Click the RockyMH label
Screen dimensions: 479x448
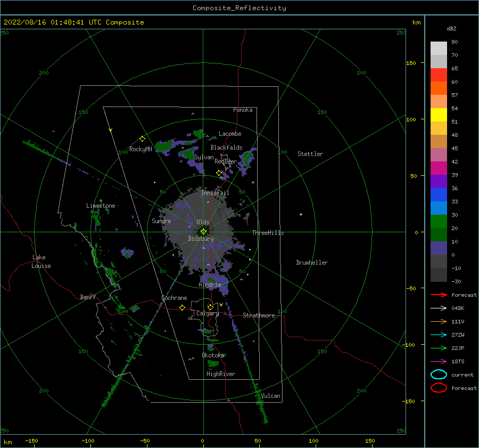[x=141, y=149]
